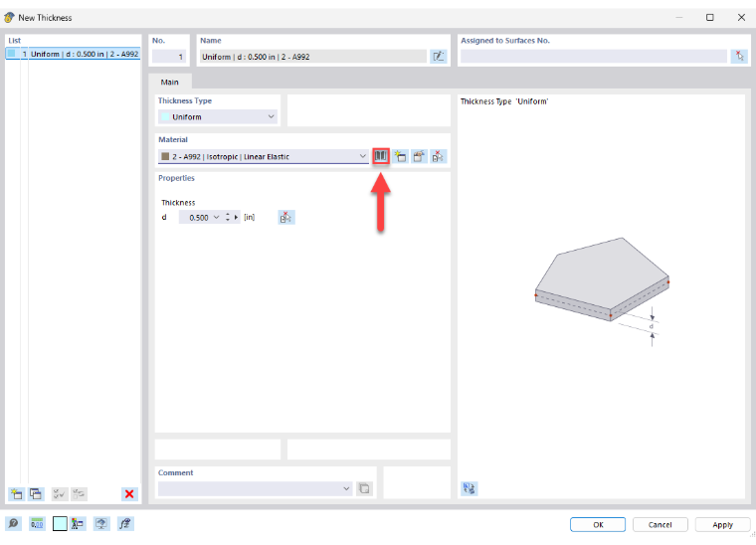The width and height of the screenshot is (756, 545).
Task: Copy thickness icon under List
Action: click(36, 494)
